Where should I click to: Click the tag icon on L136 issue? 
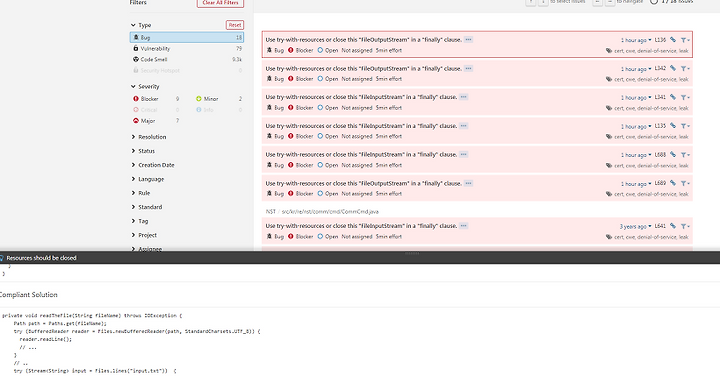coord(609,51)
